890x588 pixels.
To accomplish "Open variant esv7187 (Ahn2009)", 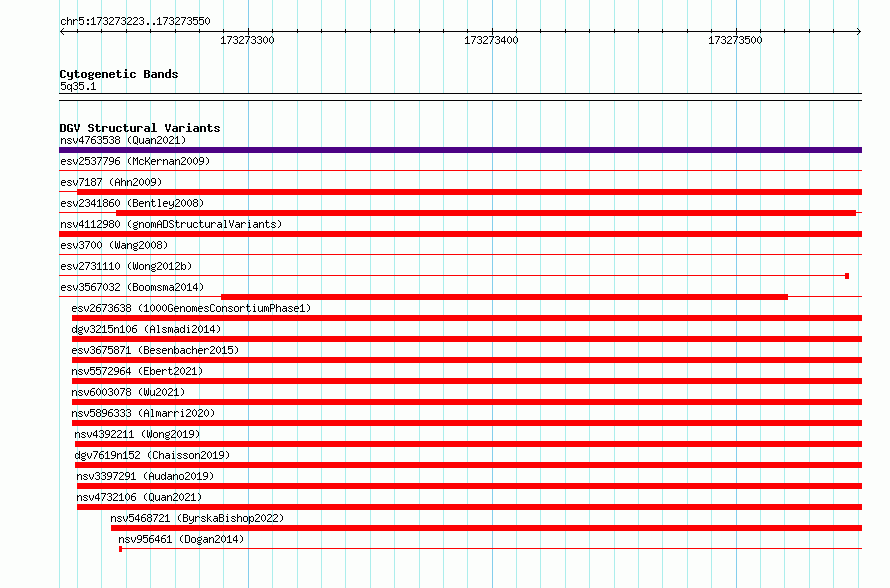I will point(111,182).
